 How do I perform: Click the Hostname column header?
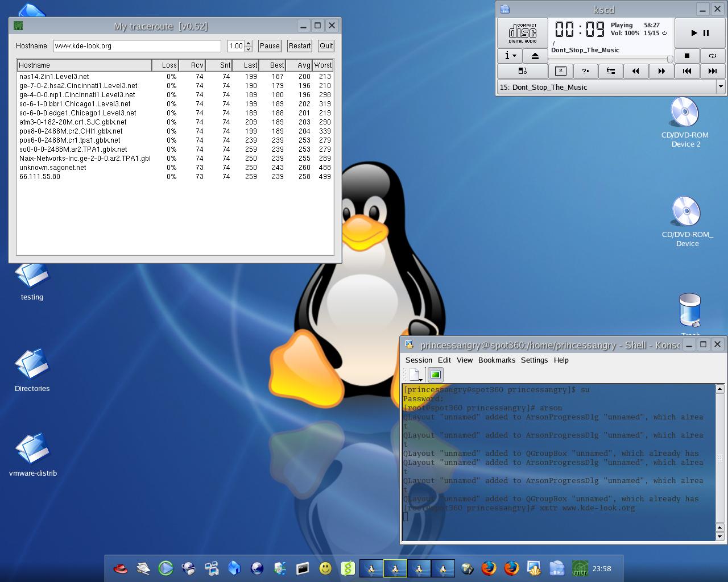[84, 65]
